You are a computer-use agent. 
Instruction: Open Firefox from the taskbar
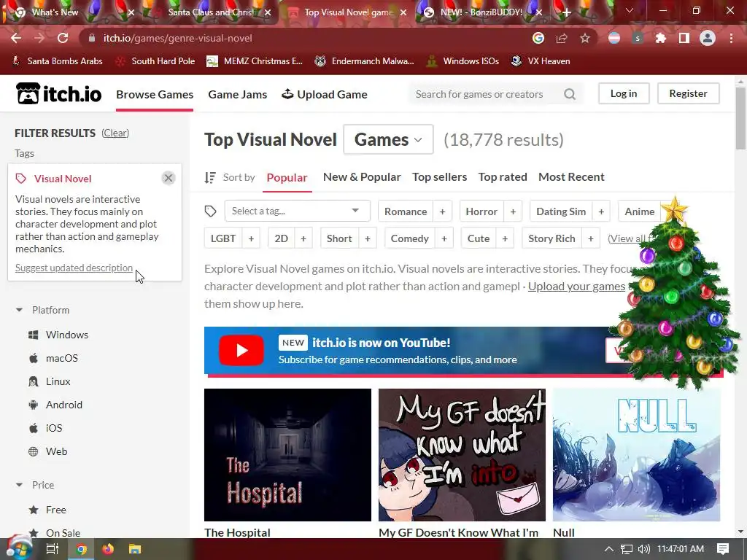point(108,549)
